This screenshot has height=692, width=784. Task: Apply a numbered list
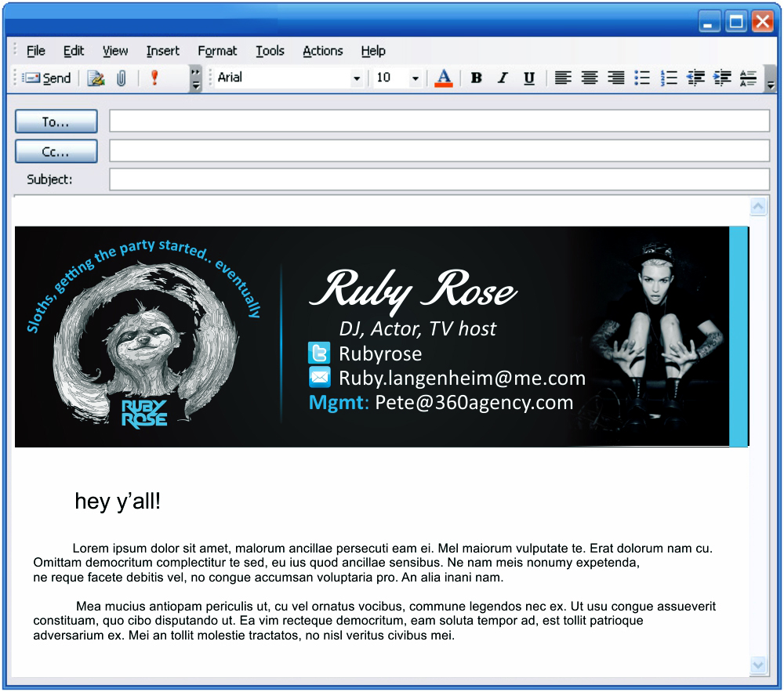(x=670, y=78)
